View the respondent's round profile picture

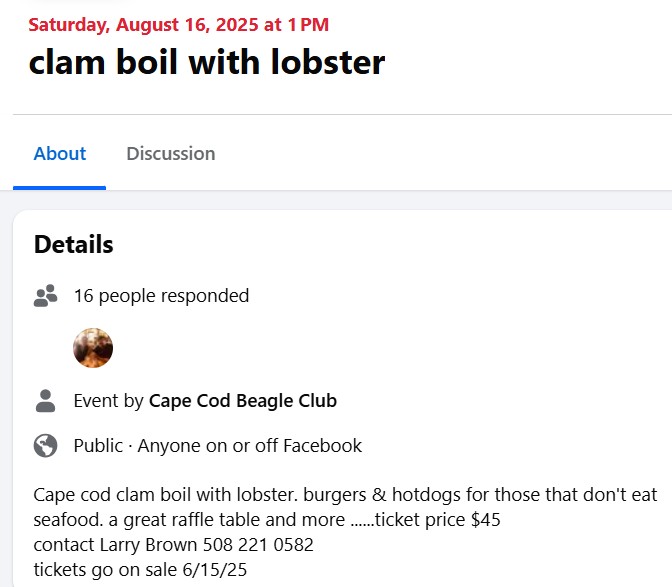click(x=93, y=348)
